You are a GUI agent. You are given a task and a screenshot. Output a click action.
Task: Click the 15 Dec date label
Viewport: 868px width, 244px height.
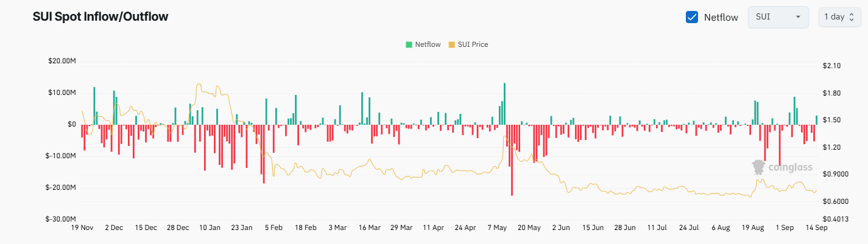[x=146, y=228]
